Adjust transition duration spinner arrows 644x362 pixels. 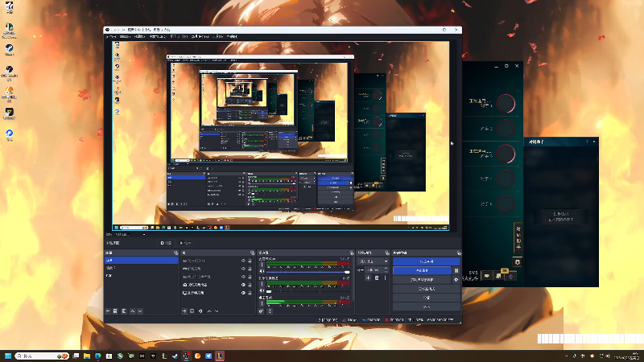point(386,269)
